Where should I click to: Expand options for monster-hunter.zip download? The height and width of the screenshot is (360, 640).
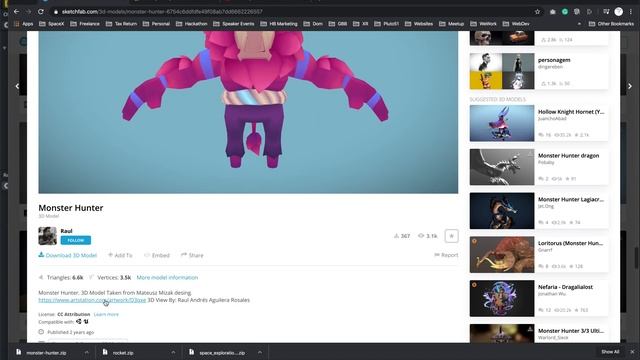87,352
